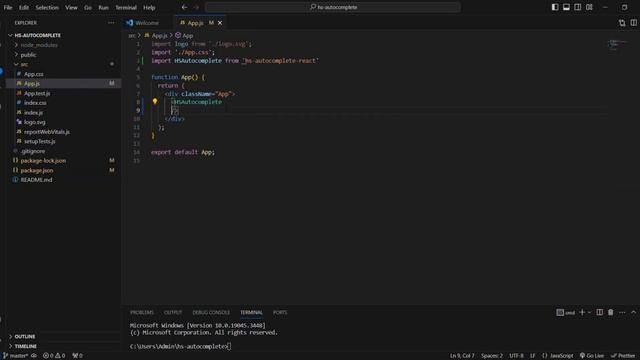The image size is (640, 360).
Task: Change language mode from JavaScript
Action: pyautogui.click(x=562, y=356)
